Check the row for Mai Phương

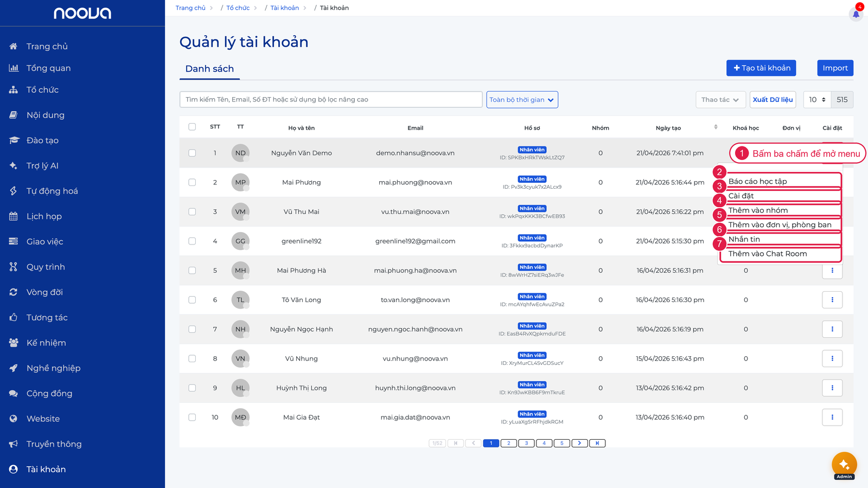click(192, 182)
